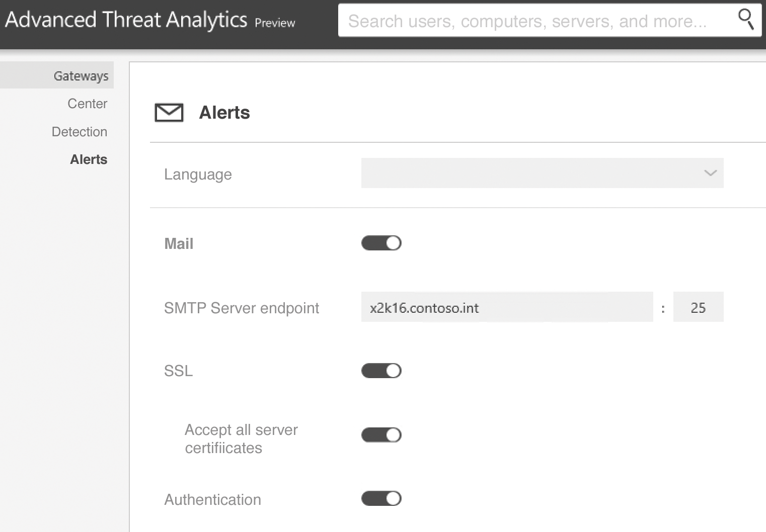Focus the search users and computers field
766x532 pixels.
tap(533, 21)
